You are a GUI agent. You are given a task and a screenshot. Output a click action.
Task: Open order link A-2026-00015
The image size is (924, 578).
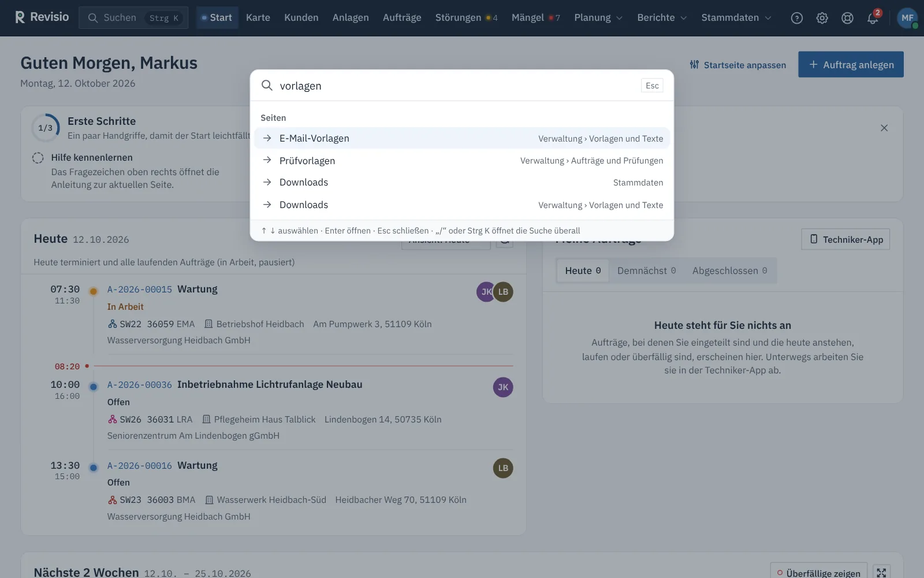click(x=140, y=290)
